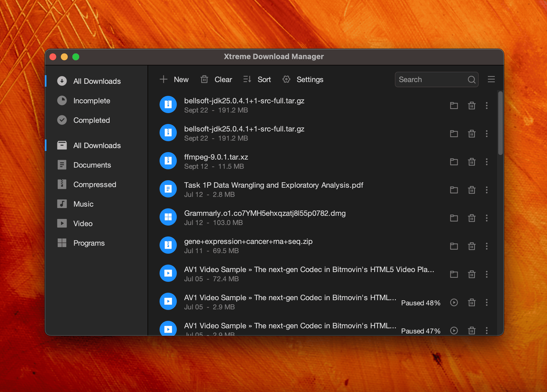The height and width of the screenshot is (392, 547).
Task: Delete the Task 1P Data Wrangling pdf entry
Action: (x=472, y=190)
